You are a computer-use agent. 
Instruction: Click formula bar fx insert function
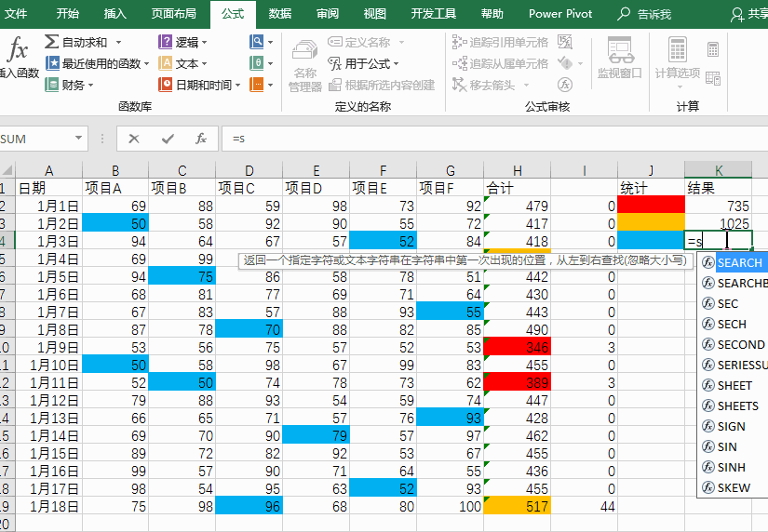[x=201, y=139]
